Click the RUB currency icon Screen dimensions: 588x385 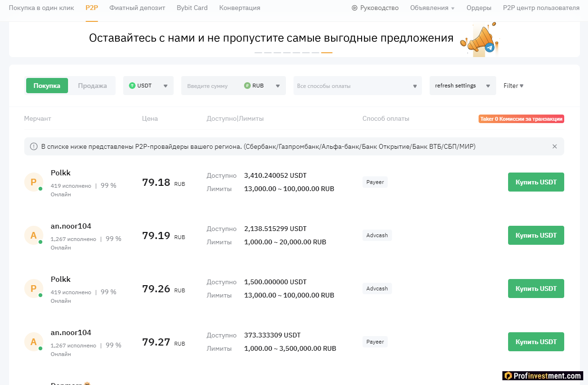247,86
